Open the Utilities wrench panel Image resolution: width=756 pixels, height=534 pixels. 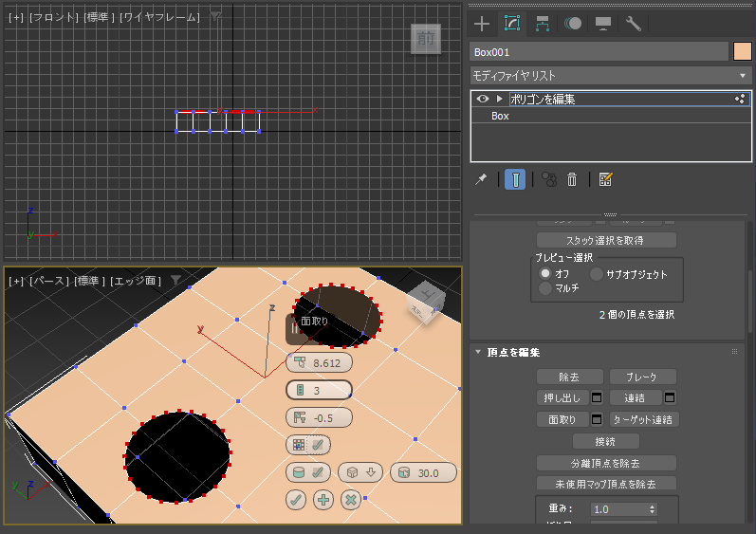click(x=633, y=24)
